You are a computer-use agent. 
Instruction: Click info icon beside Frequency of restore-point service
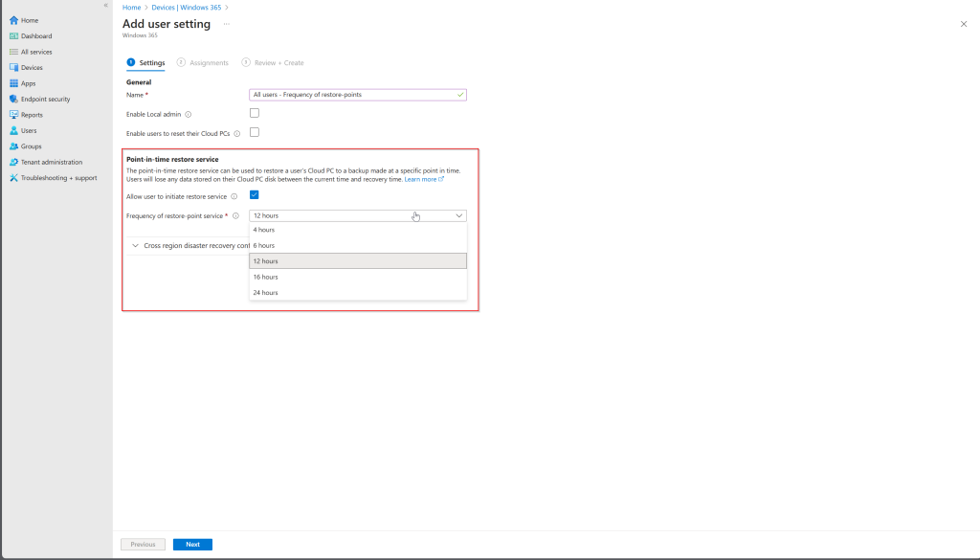click(235, 215)
